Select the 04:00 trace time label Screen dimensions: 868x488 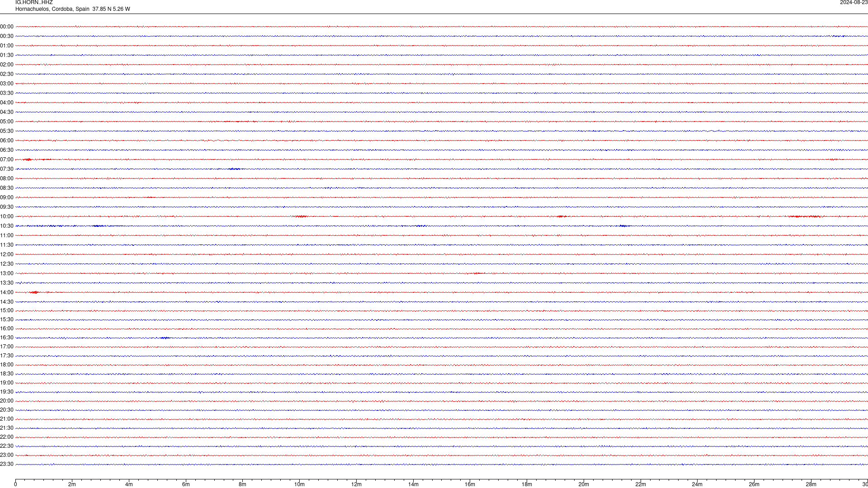pyautogui.click(x=7, y=103)
